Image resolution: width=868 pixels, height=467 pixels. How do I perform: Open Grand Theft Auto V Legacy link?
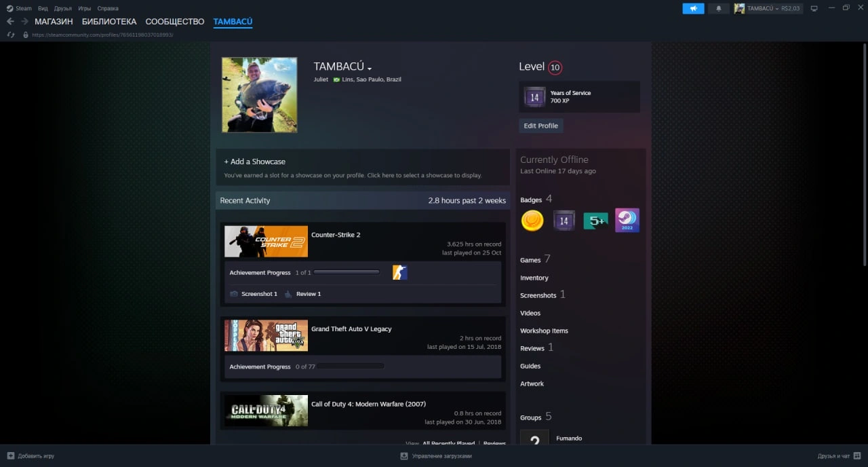coord(351,329)
